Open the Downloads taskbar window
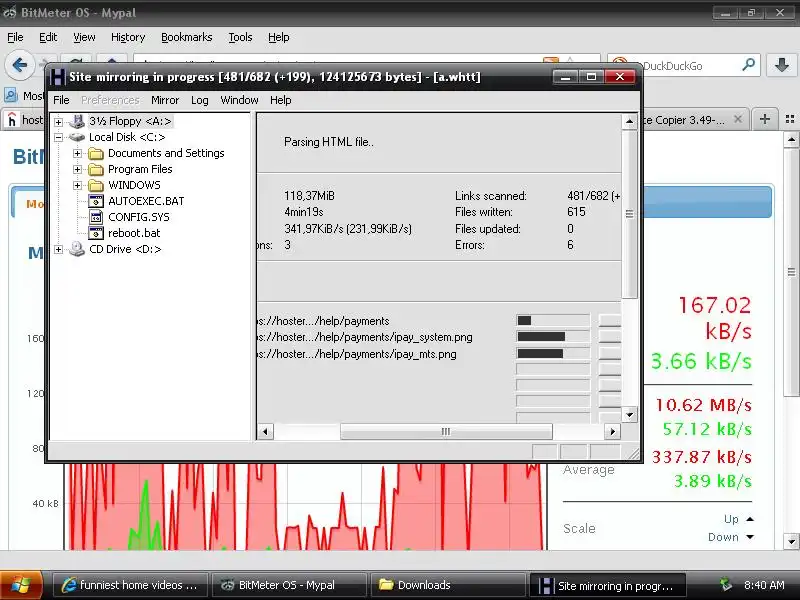This screenshot has width=800, height=600. pos(448,585)
